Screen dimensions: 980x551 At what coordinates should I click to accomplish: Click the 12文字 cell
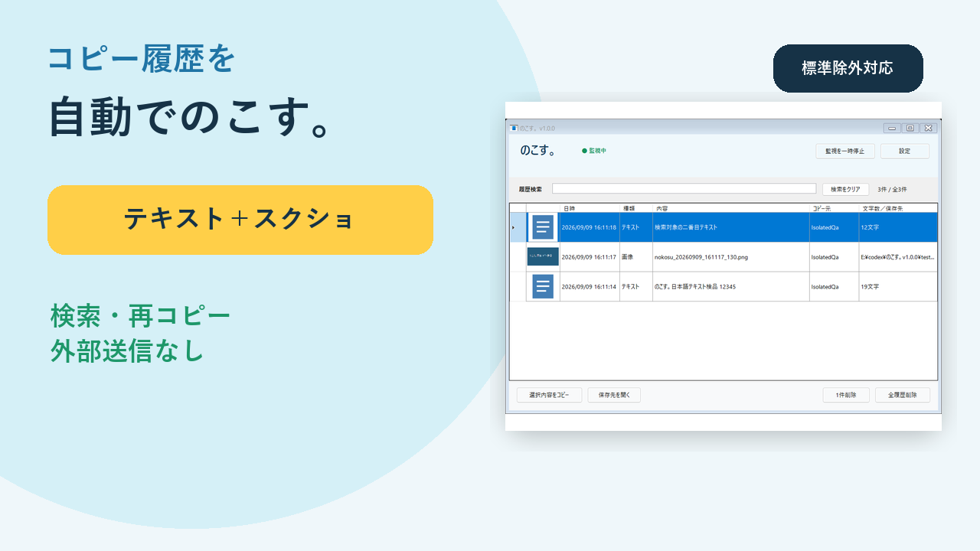point(898,227)
